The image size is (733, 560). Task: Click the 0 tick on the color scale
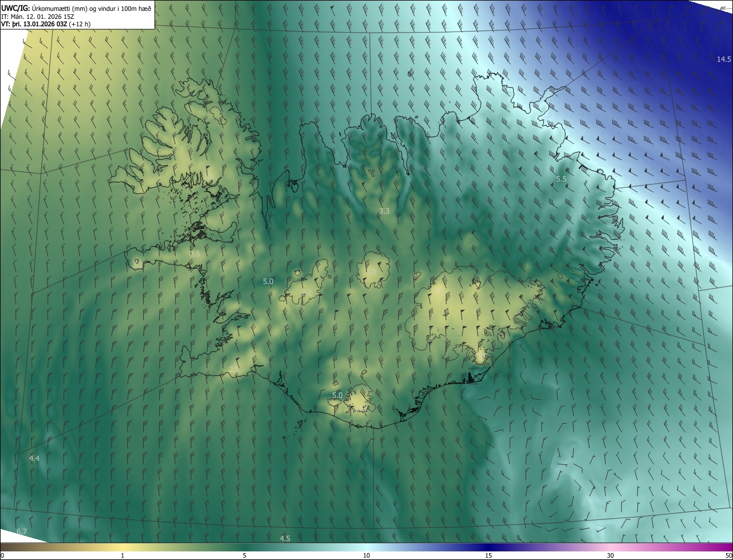[2, 555]
